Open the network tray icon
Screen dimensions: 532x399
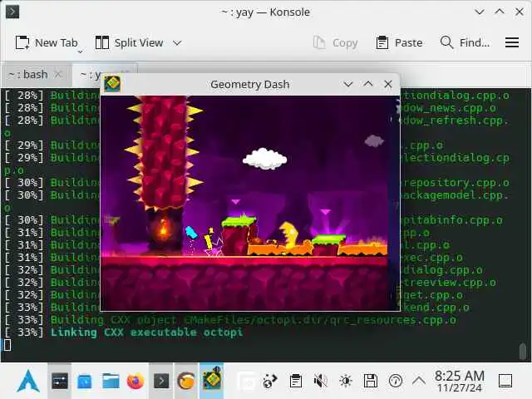tap(270, 381)
